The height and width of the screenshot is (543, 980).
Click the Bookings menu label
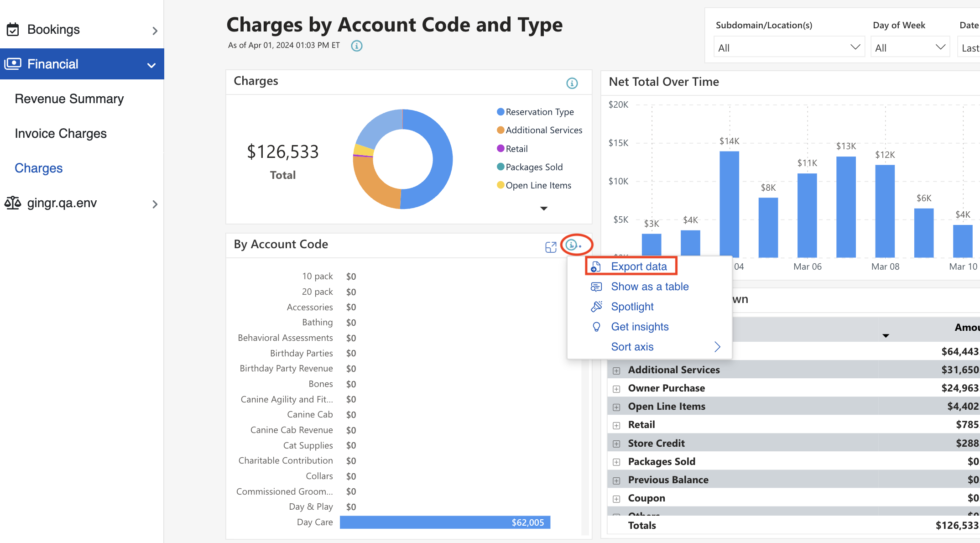(x=53, y=29)
